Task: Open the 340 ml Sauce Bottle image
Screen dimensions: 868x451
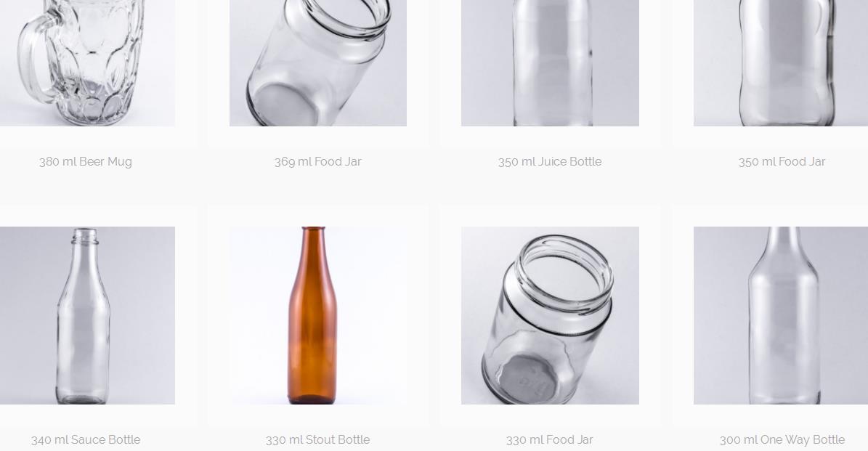Action: pos(87,315)
